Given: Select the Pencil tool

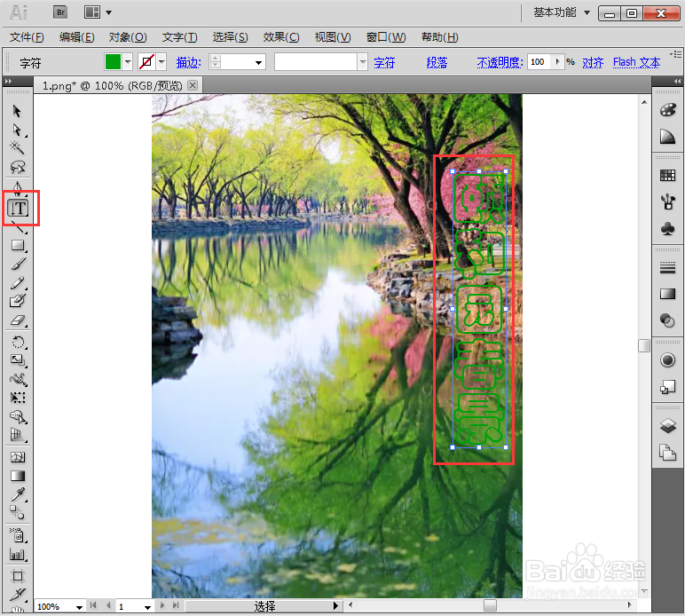Looking at the screenshot, I should point(18,282).
